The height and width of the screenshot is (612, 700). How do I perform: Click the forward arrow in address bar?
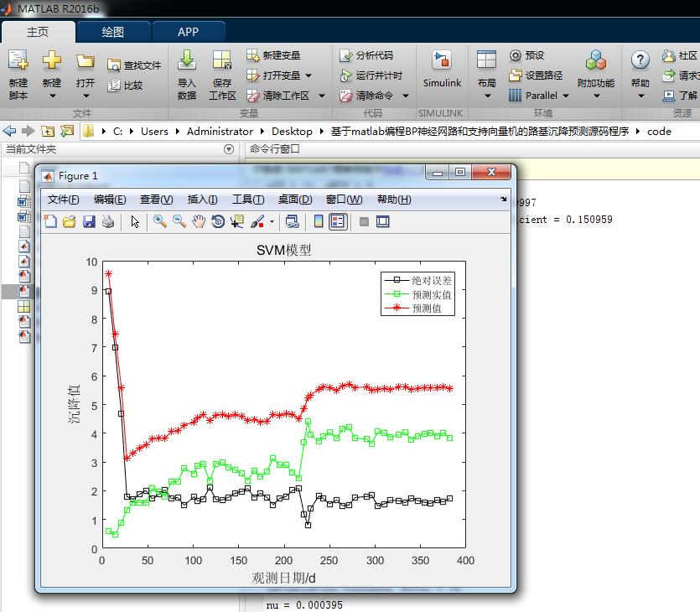[x=29, y=132]
